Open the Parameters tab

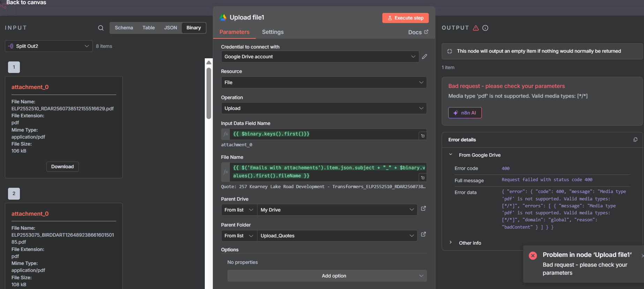pos(234,32)
